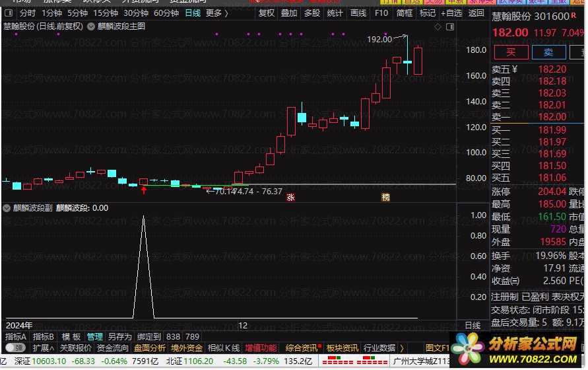Image resolution: width=588 pixels, height=370 pixels.
Task: Click the arrow after 行业数据 to show more tabs
Action: click(x=402, y=348)
